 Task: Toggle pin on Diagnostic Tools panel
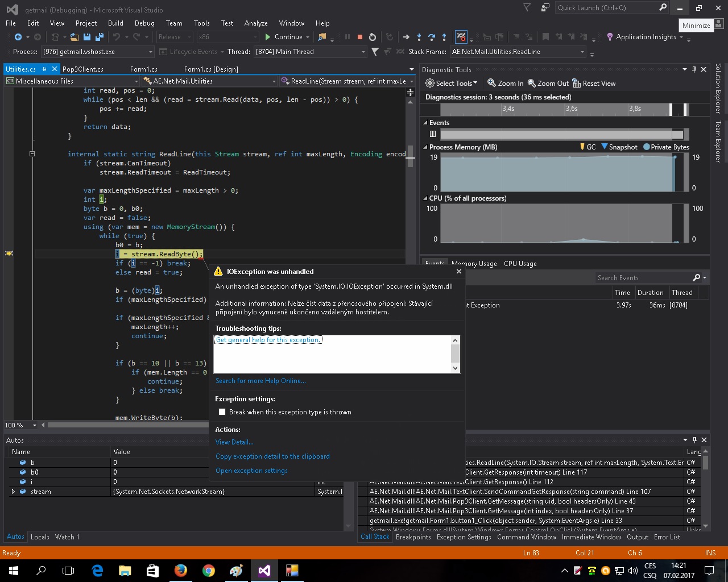tap(694, 69)
